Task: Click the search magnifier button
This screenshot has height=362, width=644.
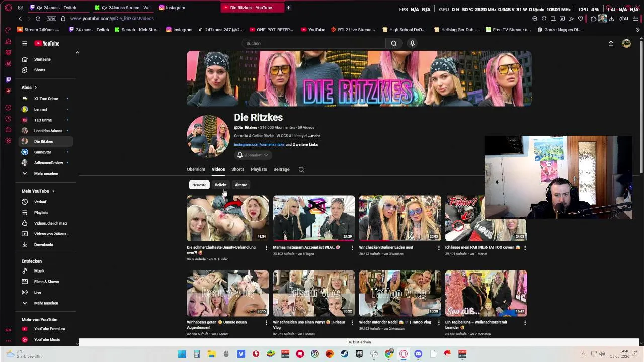Action: tap(394, 43)
